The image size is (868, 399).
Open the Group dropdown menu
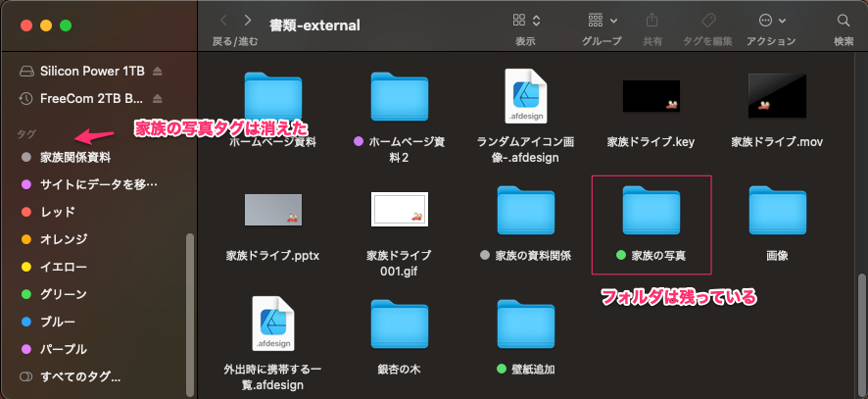pyautogui.click(x=602, y=21)
